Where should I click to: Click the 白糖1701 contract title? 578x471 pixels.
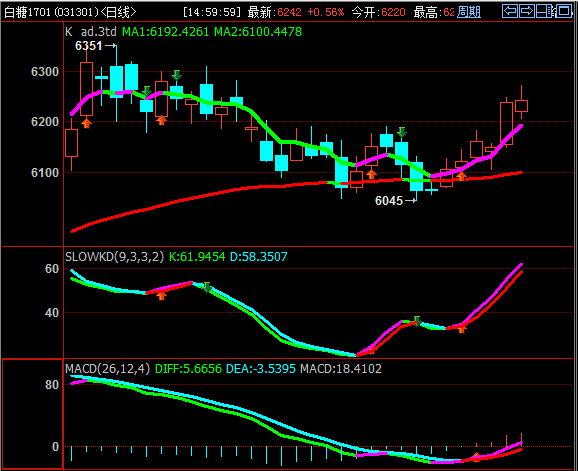coord(27,12)
